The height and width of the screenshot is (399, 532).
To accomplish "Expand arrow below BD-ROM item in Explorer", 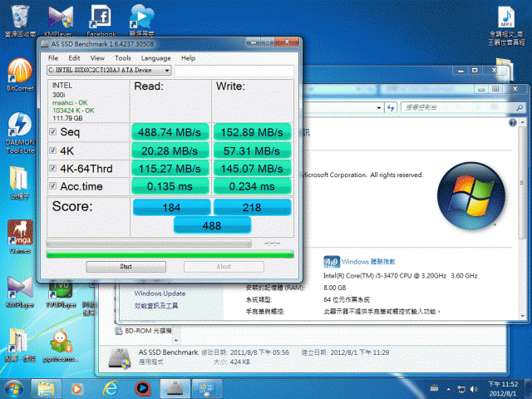I will [176, 340].
